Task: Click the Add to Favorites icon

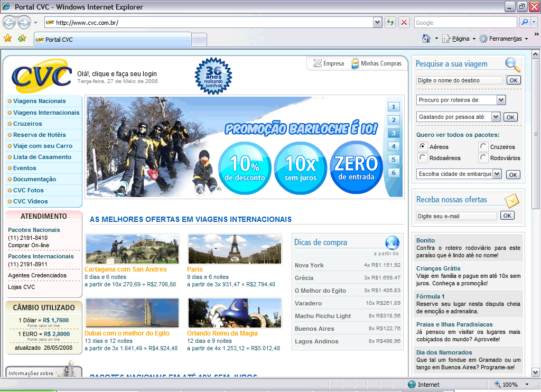Action: (22, 39)
